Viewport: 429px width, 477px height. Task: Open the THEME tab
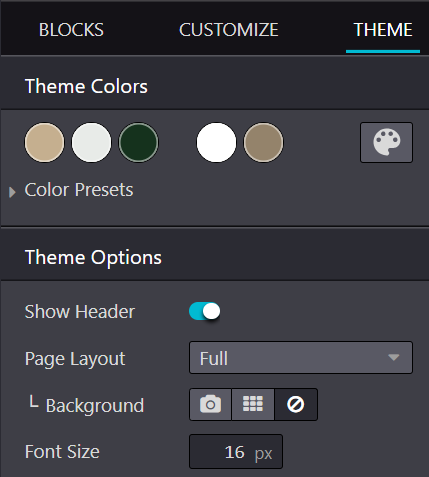(x=383, y=30)
